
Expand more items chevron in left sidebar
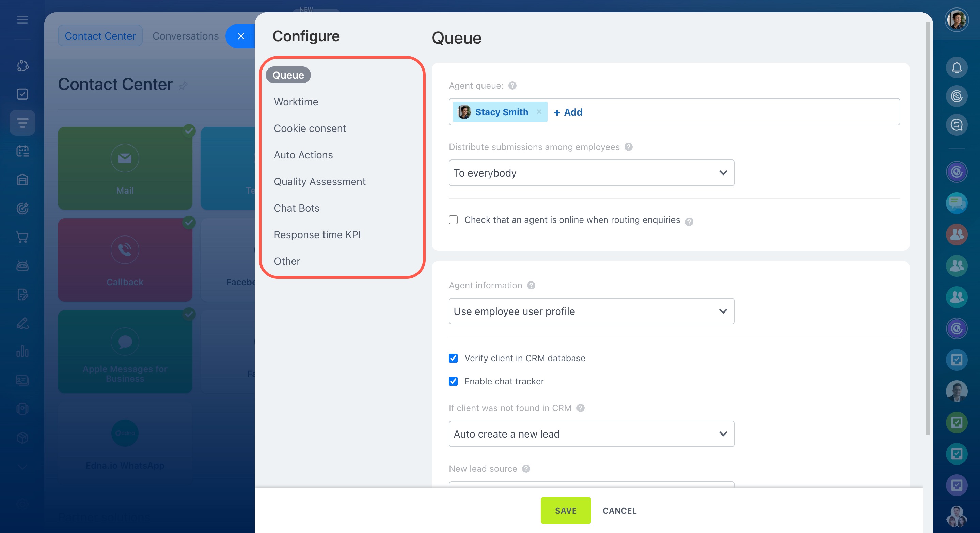pos(22,466)
